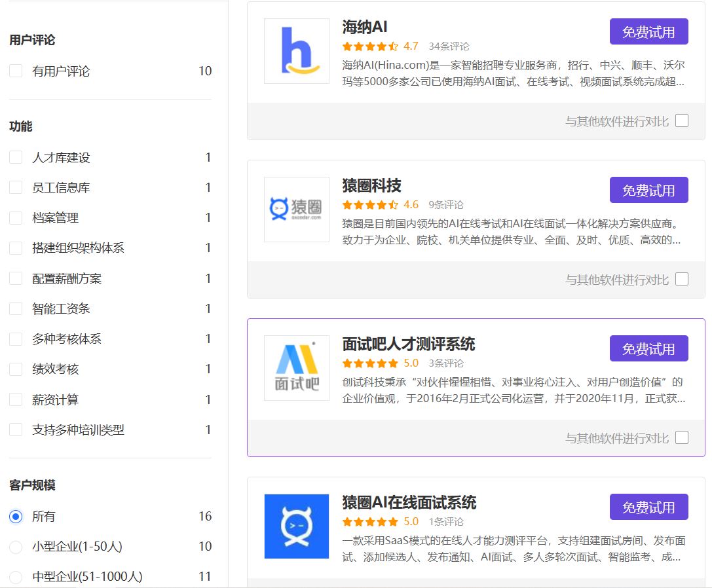Tick the compare checkbox for 猿圈科技
This screenshot has height=588, width=712.
pos(682,279)
